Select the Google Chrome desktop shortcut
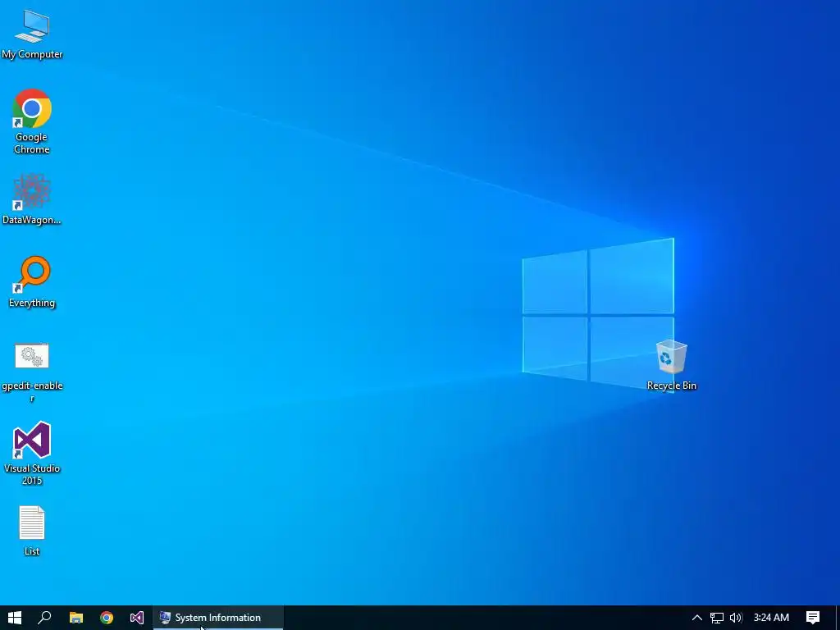840x630 pixels. point(32,122)
